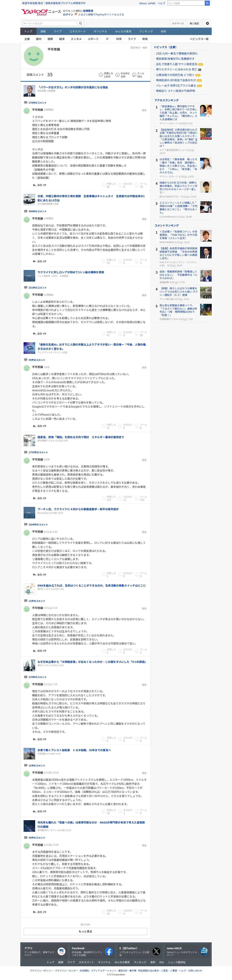The width and height of the screenshot is (232, 980).
Task: Open topic 降りたタクシーにはねられる 死亡
Action: click(177, 70)
